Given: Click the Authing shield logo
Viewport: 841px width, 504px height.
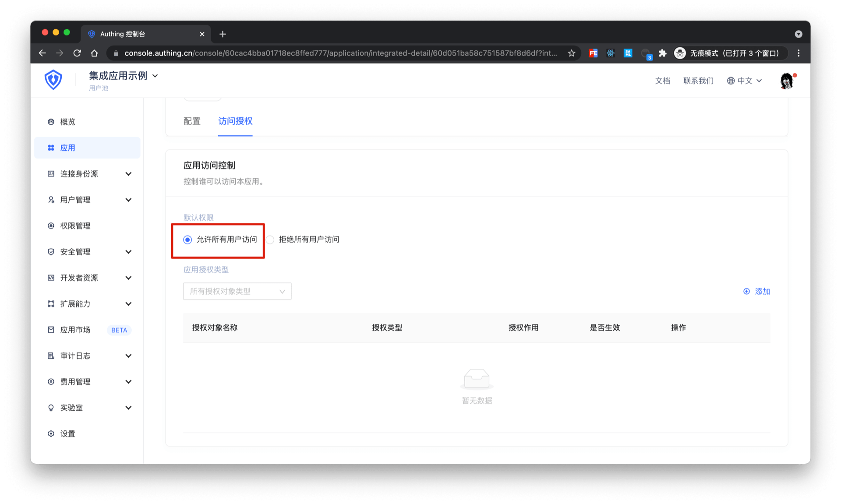Looking at the screenshot, I should tap(53, 80).
